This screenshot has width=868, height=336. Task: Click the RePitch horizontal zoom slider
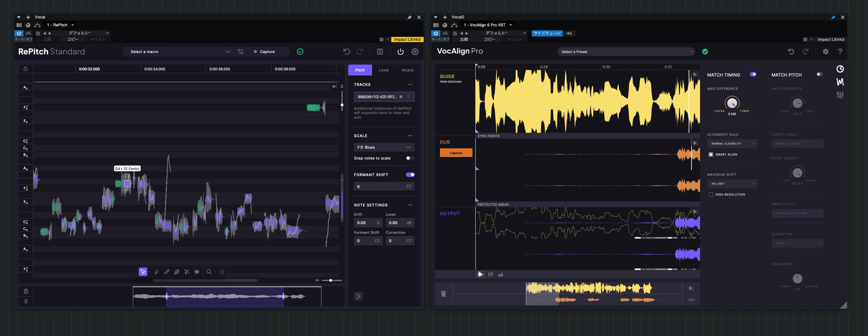coord(331,280)
